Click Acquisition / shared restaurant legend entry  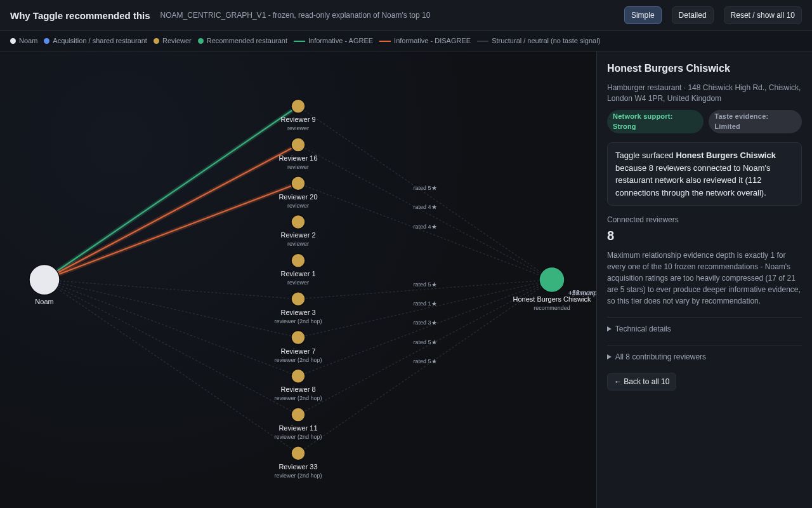[x=95, y=41]
